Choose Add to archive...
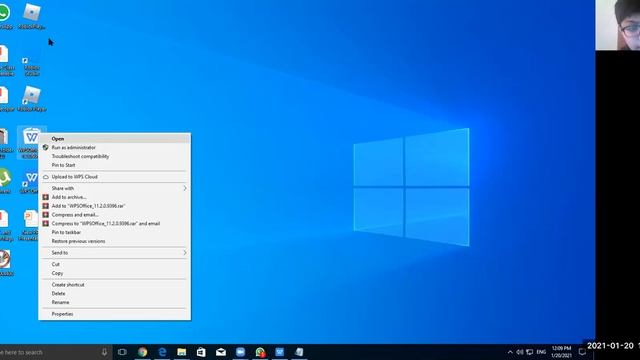This screenshot has width=640, height=360. 114,197
